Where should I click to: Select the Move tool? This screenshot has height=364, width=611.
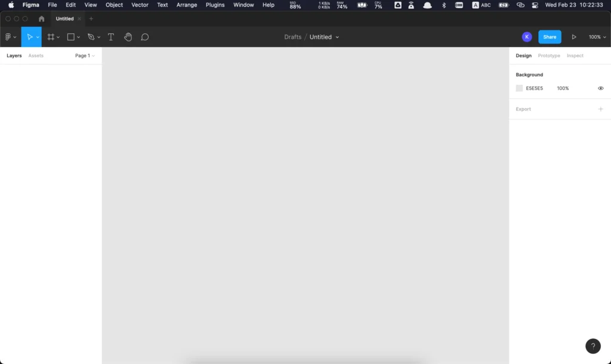[30, 36]
